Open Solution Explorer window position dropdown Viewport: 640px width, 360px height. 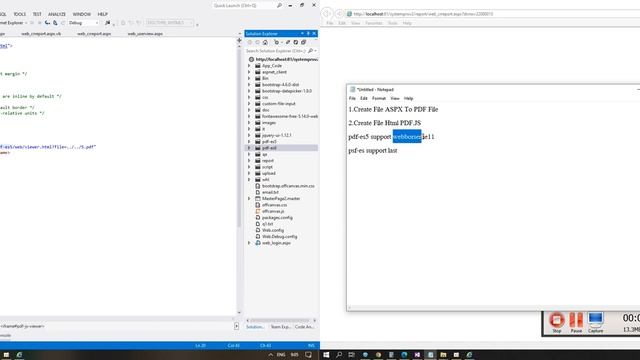(x=302, y=33)
